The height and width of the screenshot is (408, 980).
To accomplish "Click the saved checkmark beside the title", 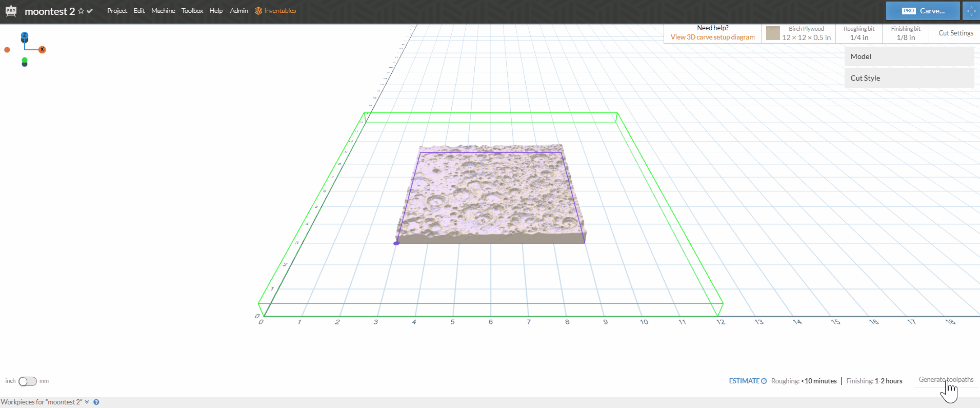I will pos(90,11).
